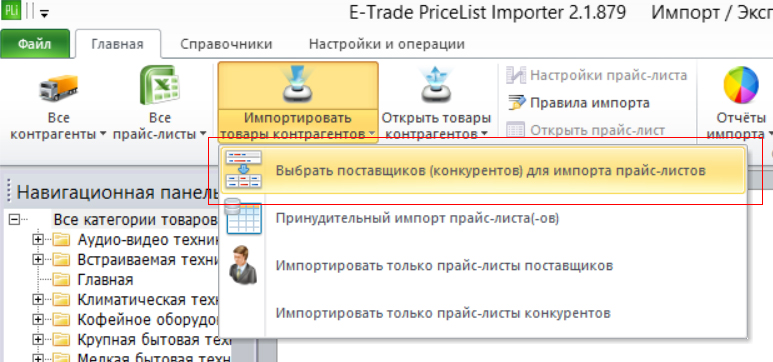Expand the Все контрагенты dropdown arrow
Image resolution: width=773 pixels, height=362 pixels.
(103, 134)
